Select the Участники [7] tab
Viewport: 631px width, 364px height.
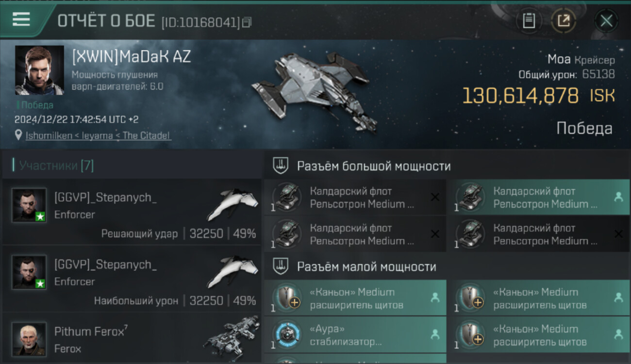(56, 165)
